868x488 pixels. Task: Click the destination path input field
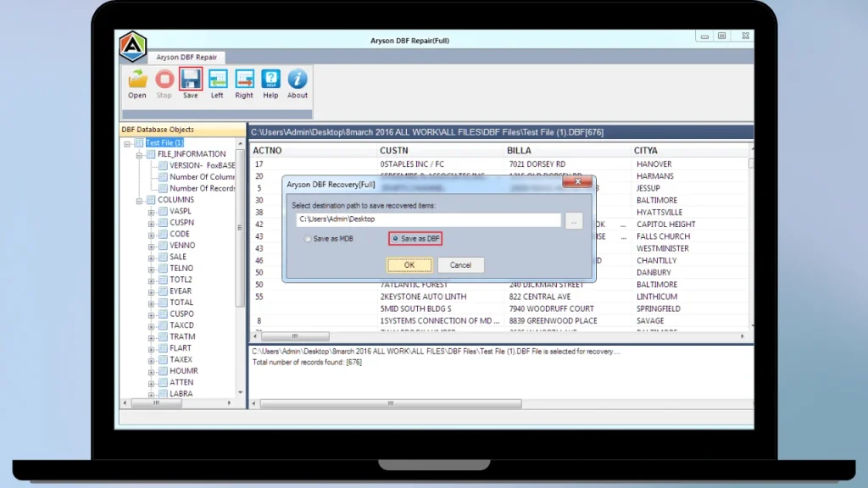pyautogui.click(x=428, y=219)
